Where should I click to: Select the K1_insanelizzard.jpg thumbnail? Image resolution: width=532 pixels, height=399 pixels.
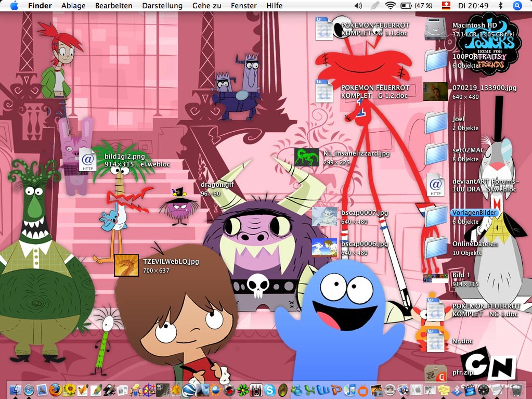pyautogui.click(x=307, y=157)
